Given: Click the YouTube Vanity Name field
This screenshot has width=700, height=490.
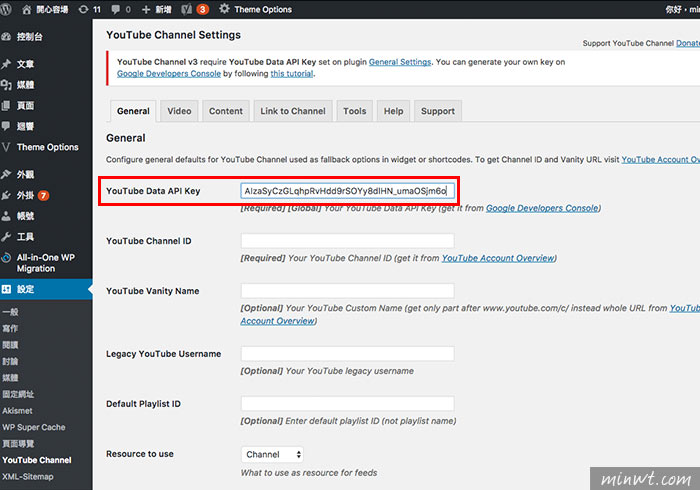Looking at the screenshot, I should coord(347,291).
